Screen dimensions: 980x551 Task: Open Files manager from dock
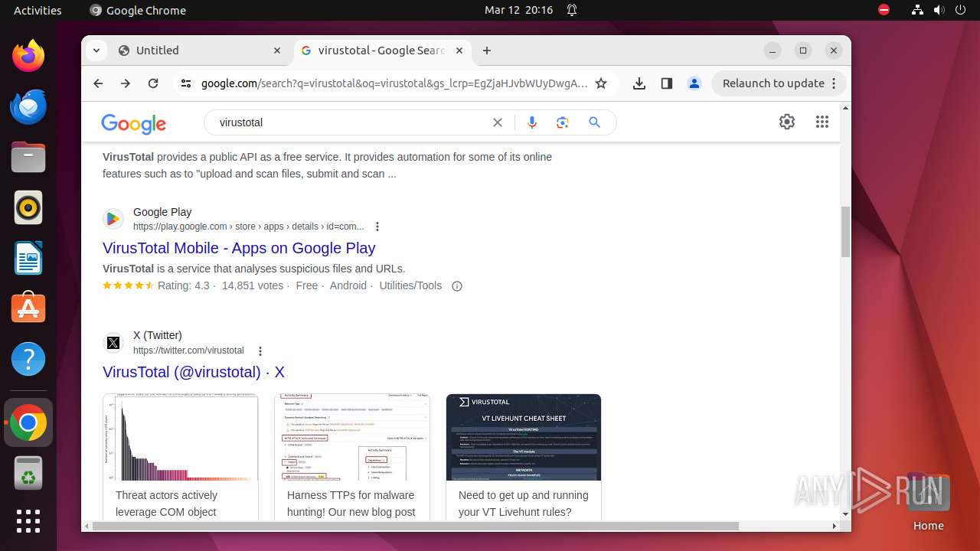28,157
